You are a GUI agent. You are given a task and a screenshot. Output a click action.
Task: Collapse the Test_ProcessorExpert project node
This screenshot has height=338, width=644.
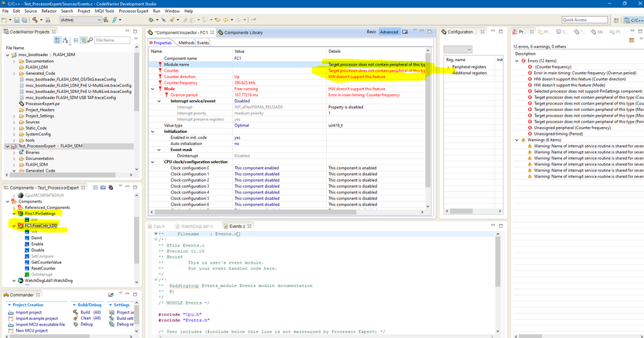point(8,146)
